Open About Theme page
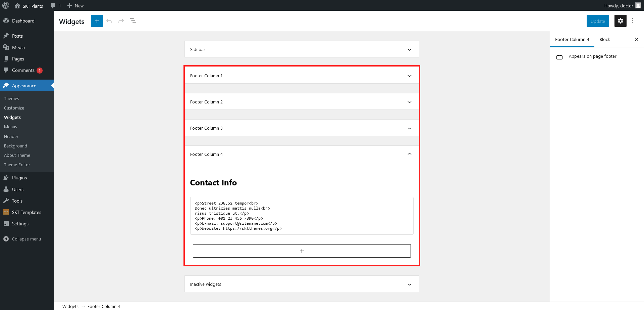The image size is (644, 310). 17,155
